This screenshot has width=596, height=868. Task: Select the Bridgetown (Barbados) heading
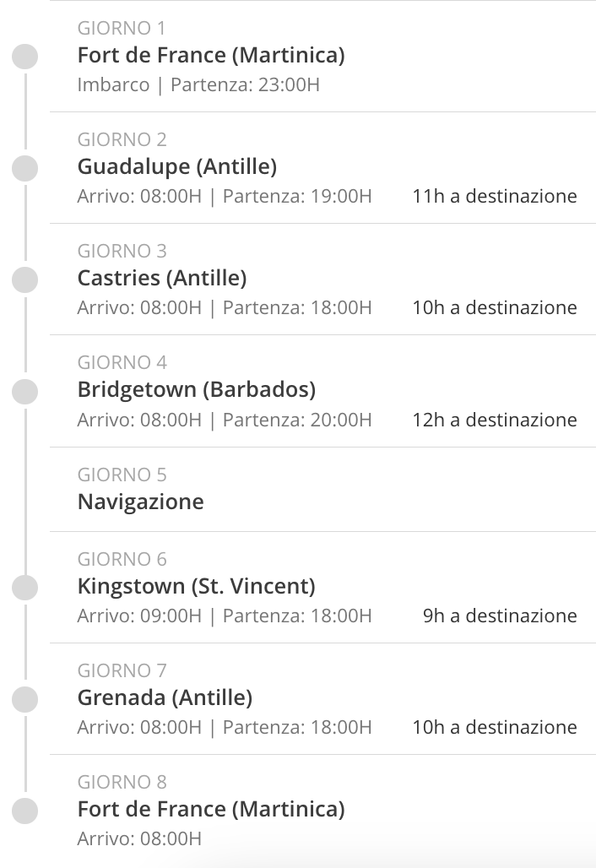click(x=197, y=390)
